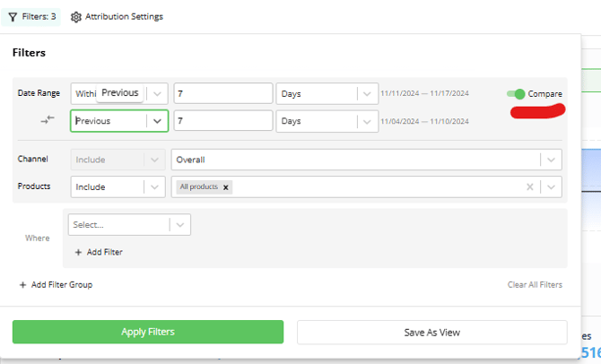Clear the Products field with X icon
The image size is (601, 364).
(x=530, y=186)
